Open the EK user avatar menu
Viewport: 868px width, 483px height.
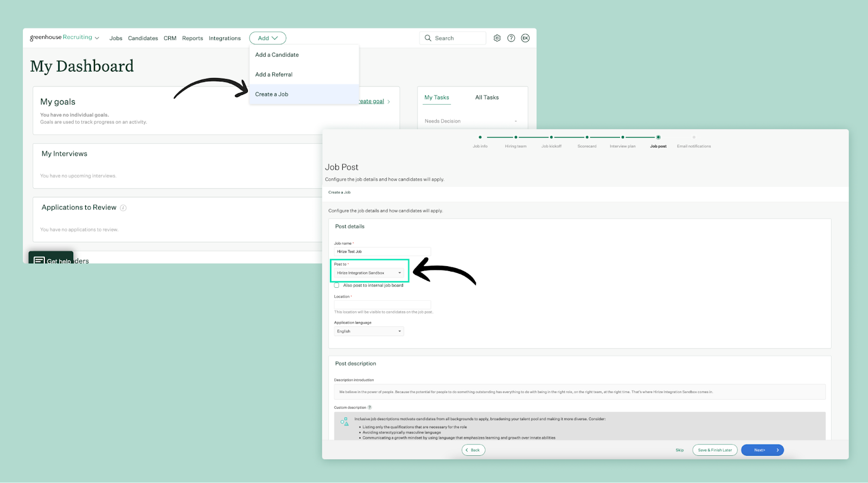click(525, 38)
